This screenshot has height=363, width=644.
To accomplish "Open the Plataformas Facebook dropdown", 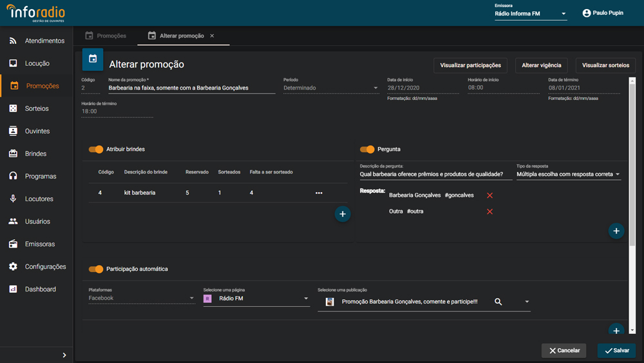I will (x=141, y=298).
